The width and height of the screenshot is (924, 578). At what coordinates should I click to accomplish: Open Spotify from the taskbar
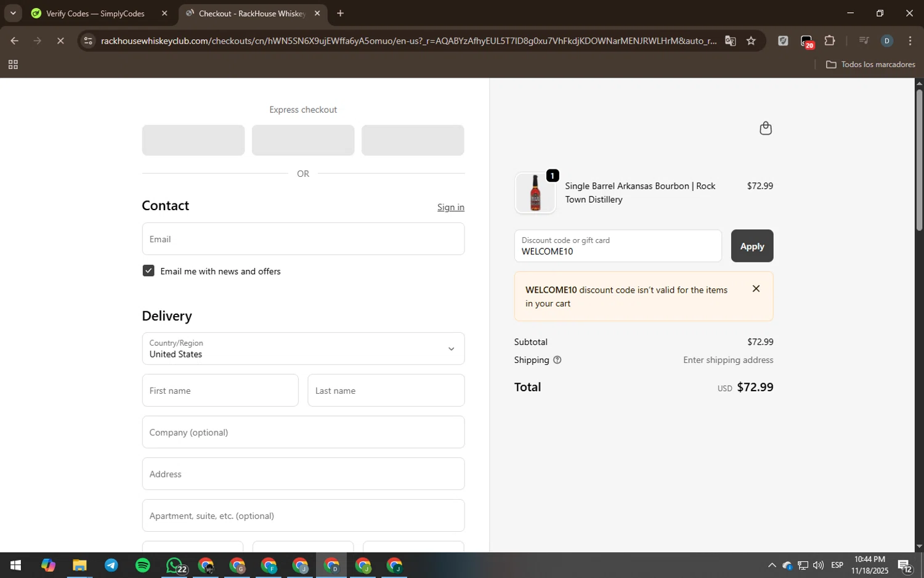(142, 566)
